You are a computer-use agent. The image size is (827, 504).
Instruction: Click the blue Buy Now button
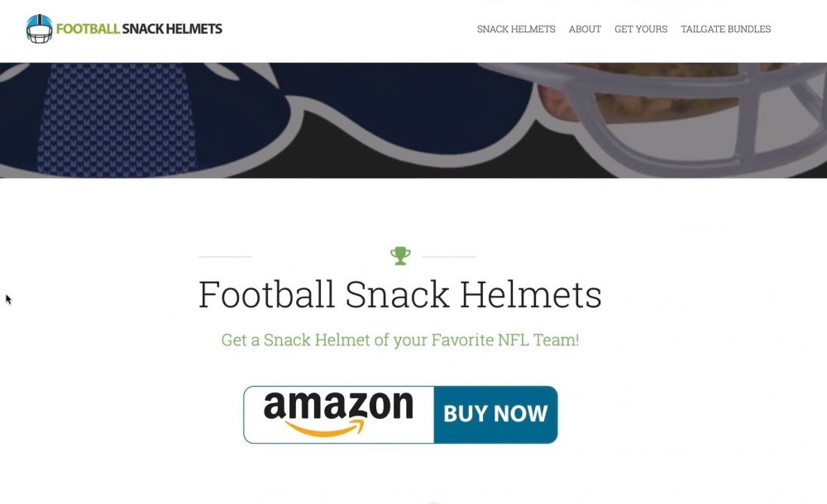[495, 415]
